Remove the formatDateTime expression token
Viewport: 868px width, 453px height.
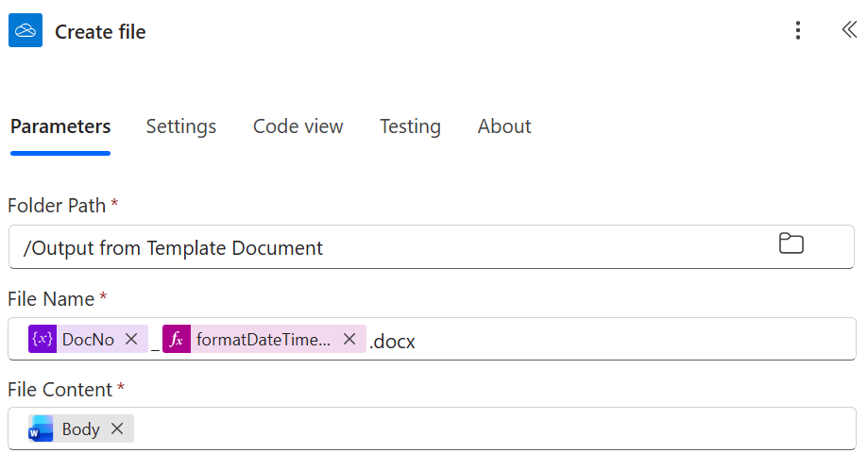click(349, 340)
